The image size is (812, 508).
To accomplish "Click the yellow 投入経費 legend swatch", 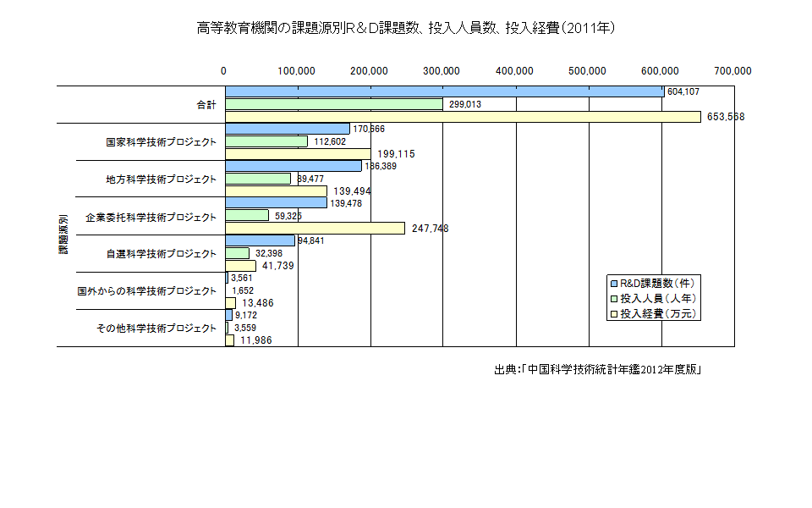I will point(614,313).
